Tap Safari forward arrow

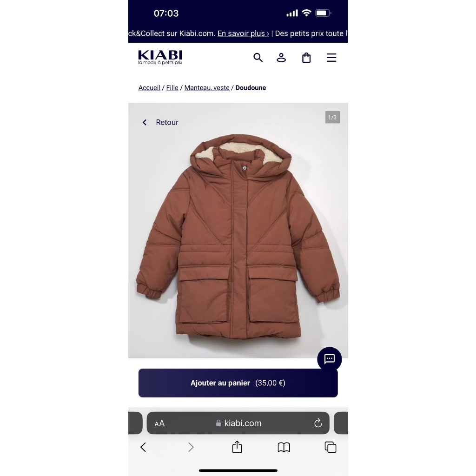pyautogui.click(x=191, y=447)
